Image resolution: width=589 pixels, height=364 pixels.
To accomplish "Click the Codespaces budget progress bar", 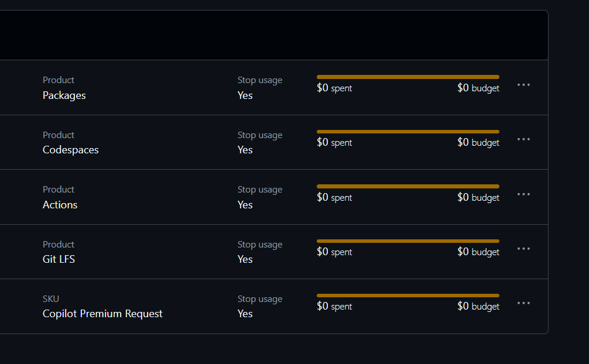I will coord(407,132).
